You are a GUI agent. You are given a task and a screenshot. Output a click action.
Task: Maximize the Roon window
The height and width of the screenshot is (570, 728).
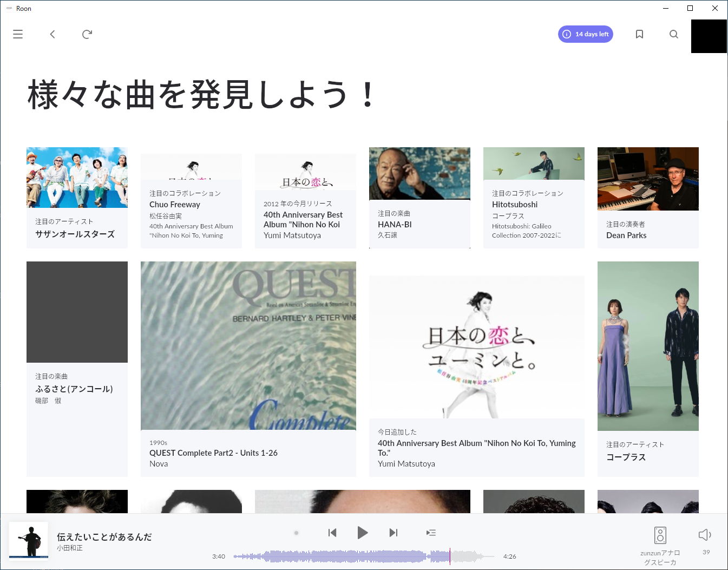tap(690, 8)
